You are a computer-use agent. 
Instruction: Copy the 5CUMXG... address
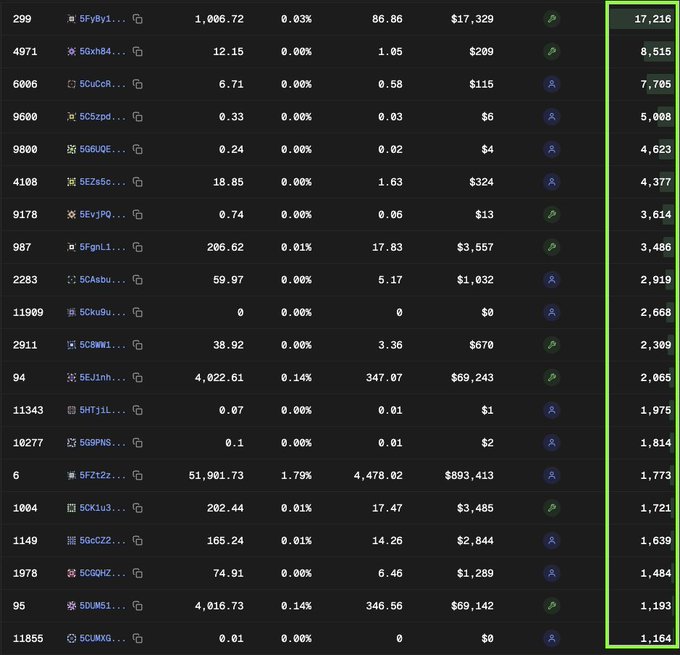click(x=137, y=639)
